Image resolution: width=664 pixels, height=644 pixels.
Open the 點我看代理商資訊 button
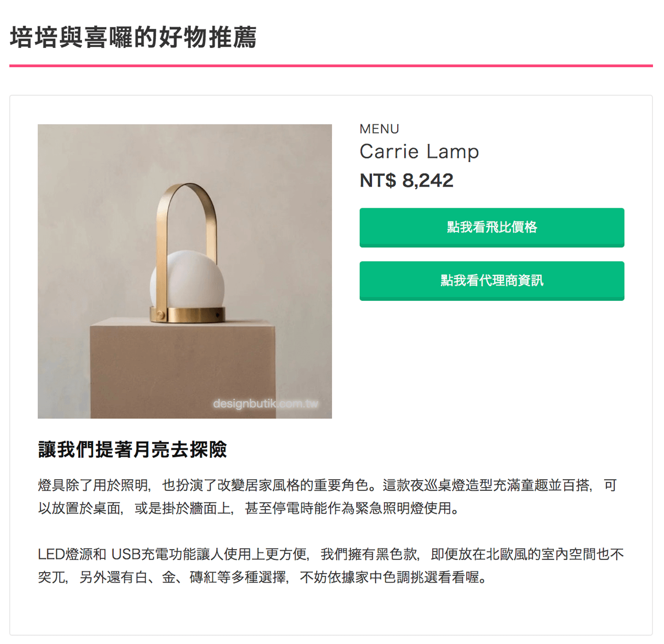(491, 281)
